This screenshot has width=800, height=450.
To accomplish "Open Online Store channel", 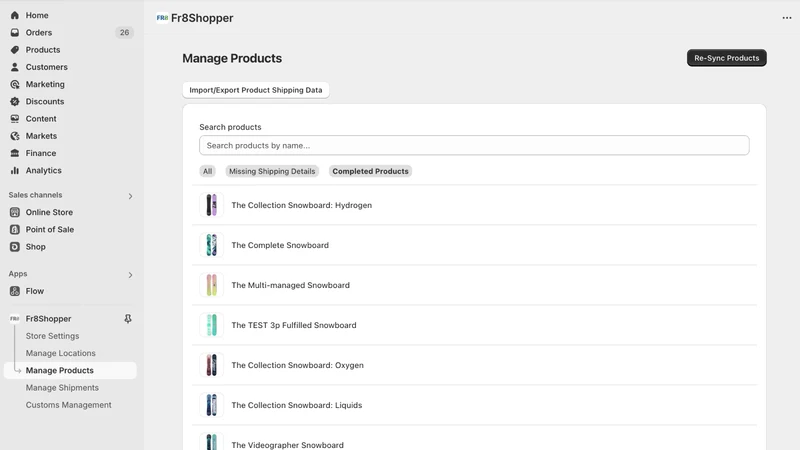I will [49, 212].
